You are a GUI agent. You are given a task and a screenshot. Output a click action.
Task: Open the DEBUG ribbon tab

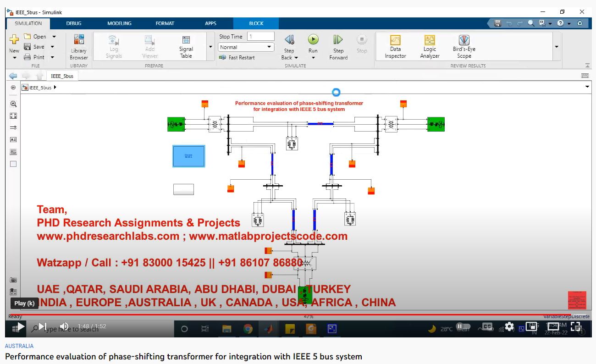(x=74, y=23)
